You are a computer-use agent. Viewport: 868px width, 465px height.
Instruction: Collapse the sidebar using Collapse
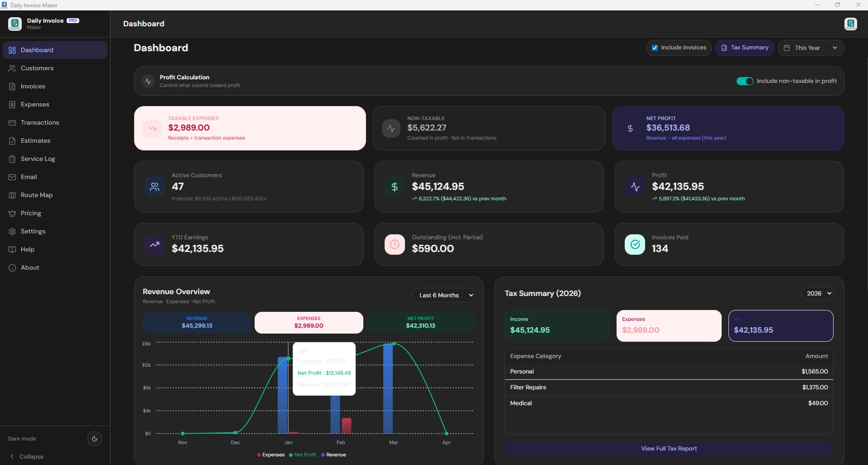(x=27, y=457)
